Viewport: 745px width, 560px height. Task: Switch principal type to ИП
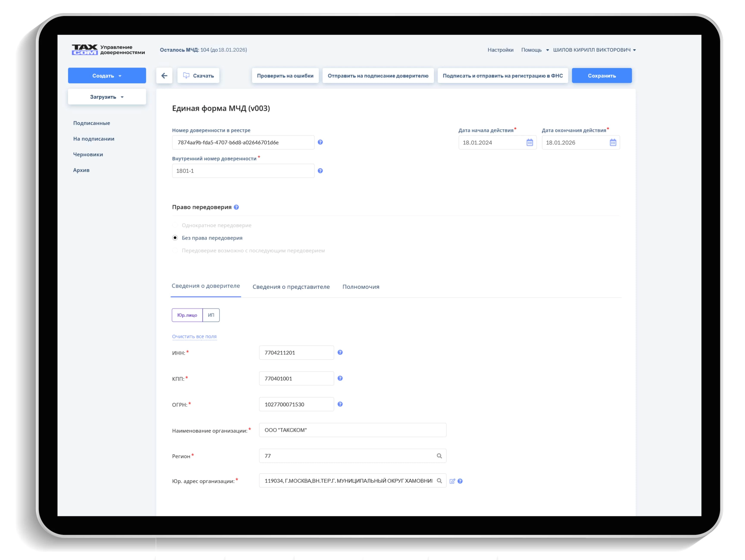point(211,315)
